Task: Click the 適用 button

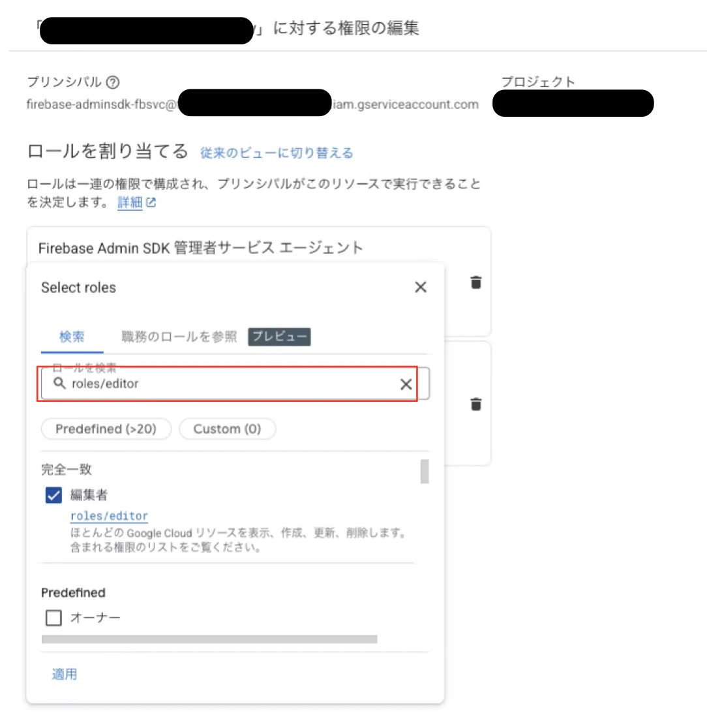Action: coord(65,674)
